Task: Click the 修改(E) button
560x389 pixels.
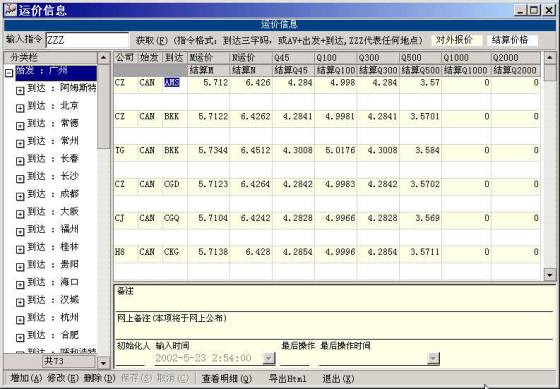Action: point(63,378)
